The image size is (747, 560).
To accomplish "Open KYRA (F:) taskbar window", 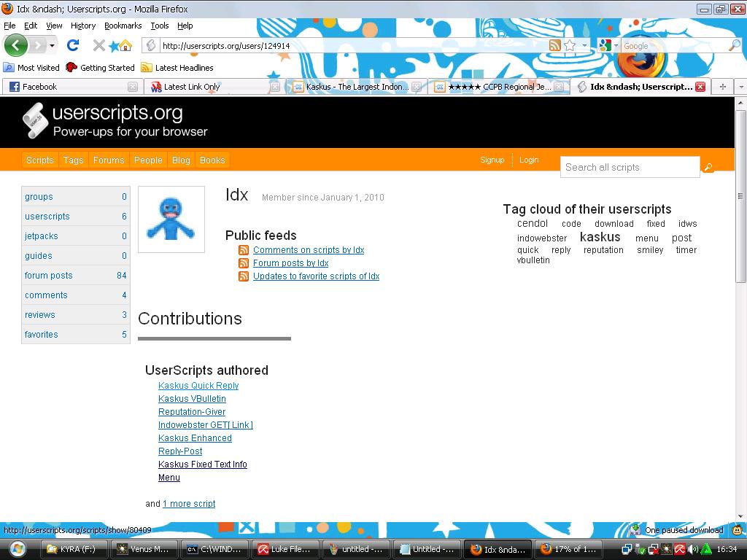I will [73, 549].
